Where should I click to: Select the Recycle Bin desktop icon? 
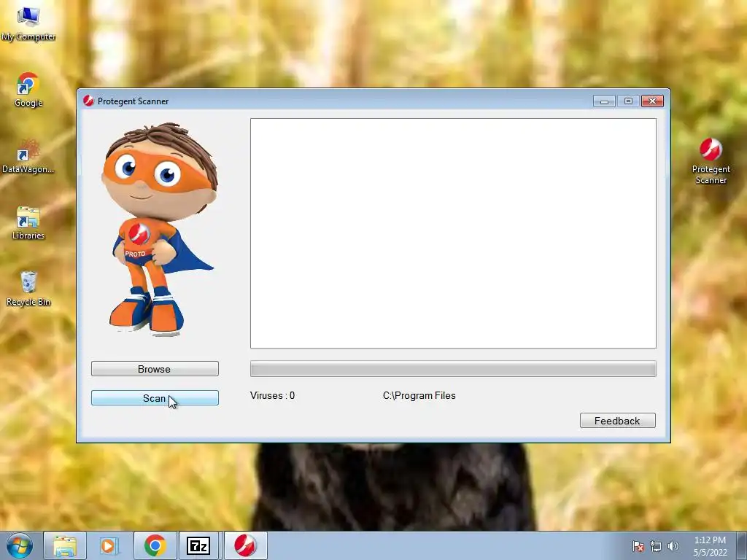[x=28, y=289]
